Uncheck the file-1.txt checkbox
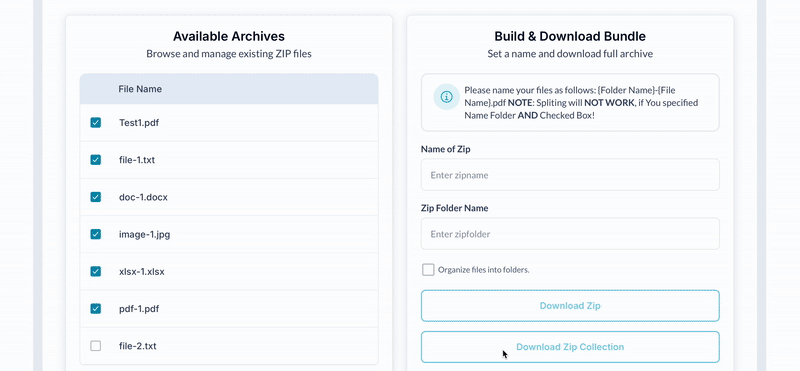This screenshot has height=371, width=800. pos(95,160)
